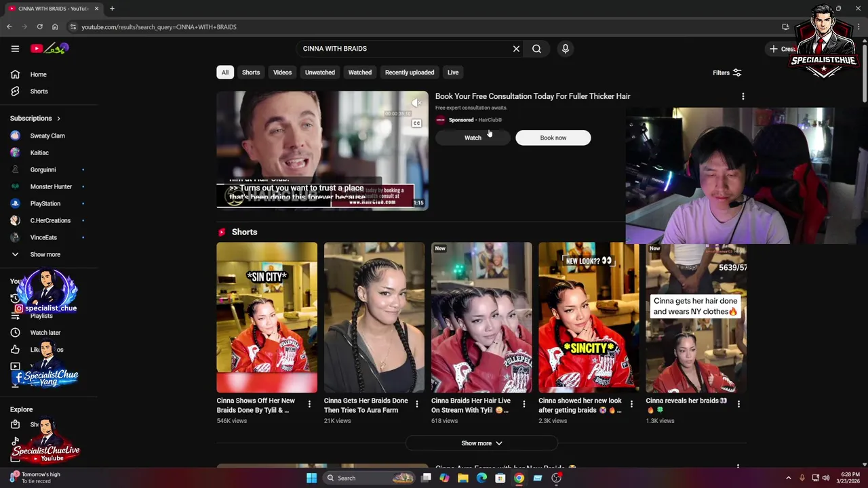The image size is (868, 488).
Task: Click the YouTube logo
Action: coord(50,49)
